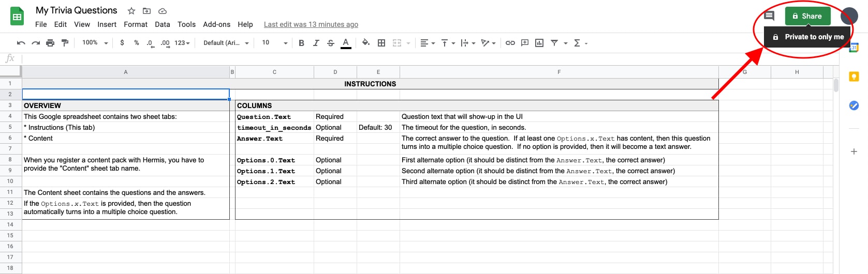Click the formula bar input
This screenshot has width=868, height=274.
(x=428, y=58)
